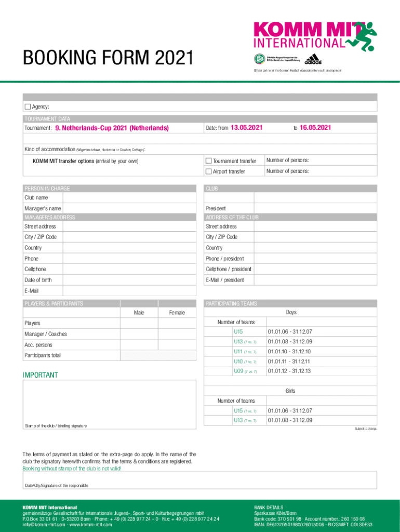Click the IBAN line in bank details

click(313, 525)
